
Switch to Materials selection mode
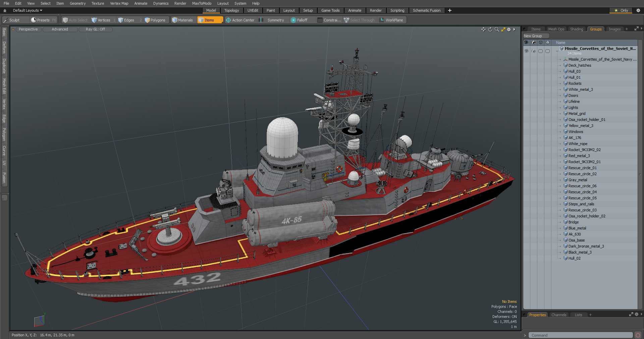coord(183,20)
